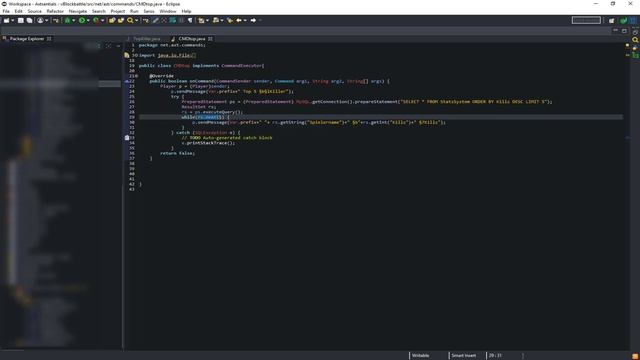This screenshot has width=640, height=360.
Task: Click the New Java Class icon
Action: [x=121, y=20]
